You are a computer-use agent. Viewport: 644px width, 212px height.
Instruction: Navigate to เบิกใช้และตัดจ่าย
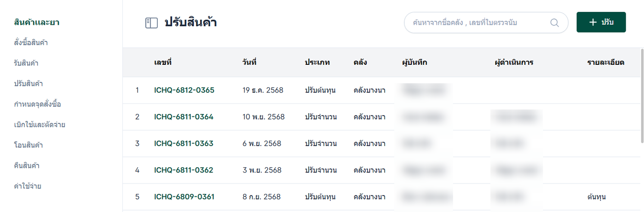coord(40,125)
